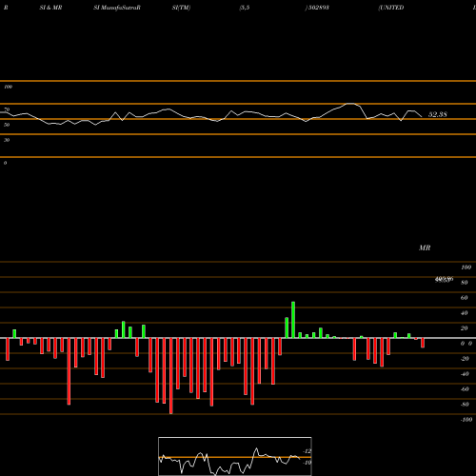This screenshot has height=476, width=476.
Task: Click the RSI 30 level label
Action: tap(7, 140)
